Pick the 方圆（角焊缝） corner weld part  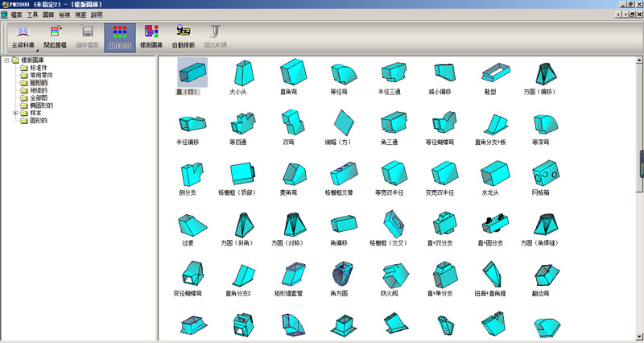point(546,225)
